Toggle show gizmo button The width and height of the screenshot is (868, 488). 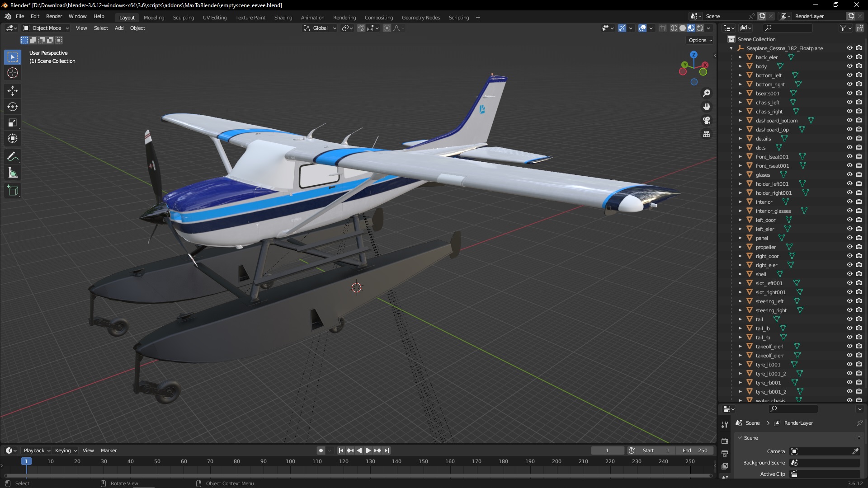tap(622, 28)
